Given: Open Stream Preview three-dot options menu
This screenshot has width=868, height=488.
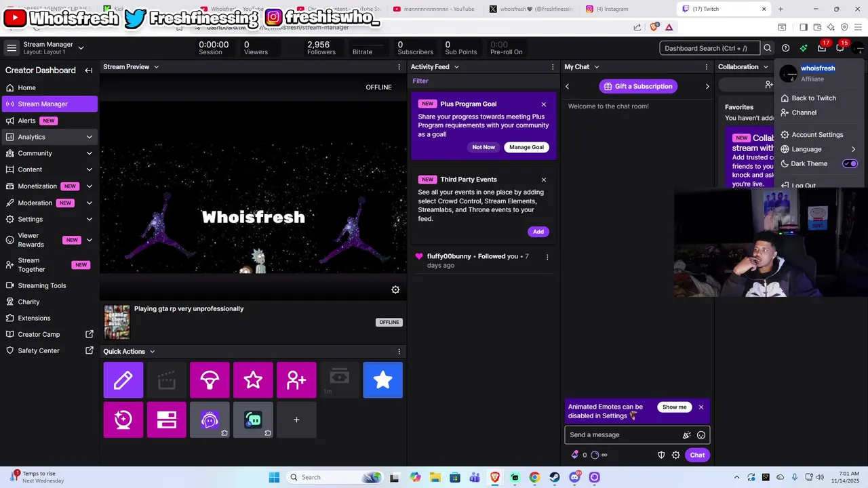Looking at the screenshot, I should tap(399, 67).
